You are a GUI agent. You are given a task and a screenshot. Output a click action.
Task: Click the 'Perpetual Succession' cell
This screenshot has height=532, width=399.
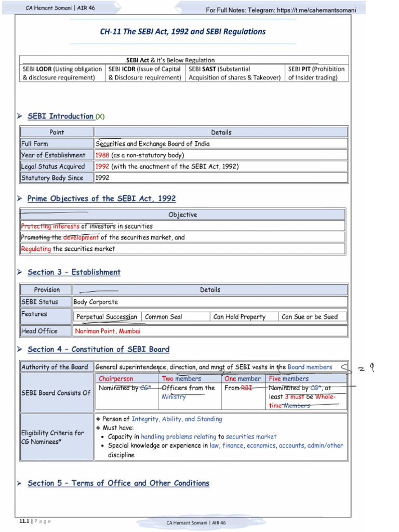107,316
